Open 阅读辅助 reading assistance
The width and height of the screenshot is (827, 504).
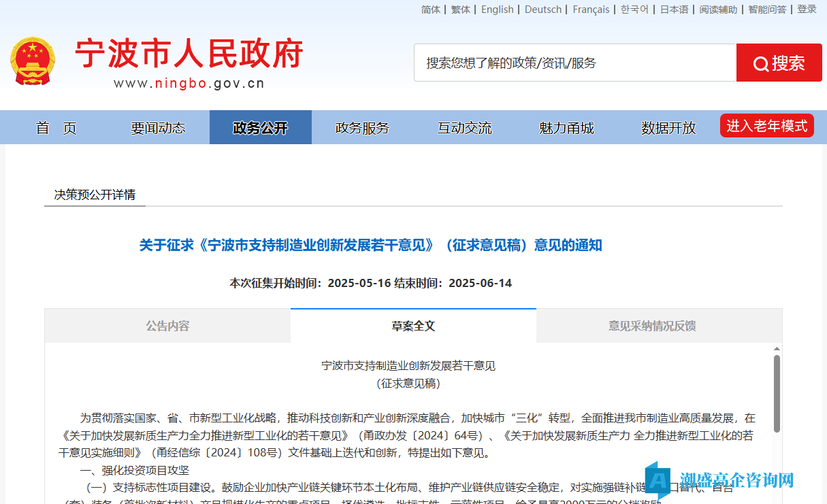719,9
